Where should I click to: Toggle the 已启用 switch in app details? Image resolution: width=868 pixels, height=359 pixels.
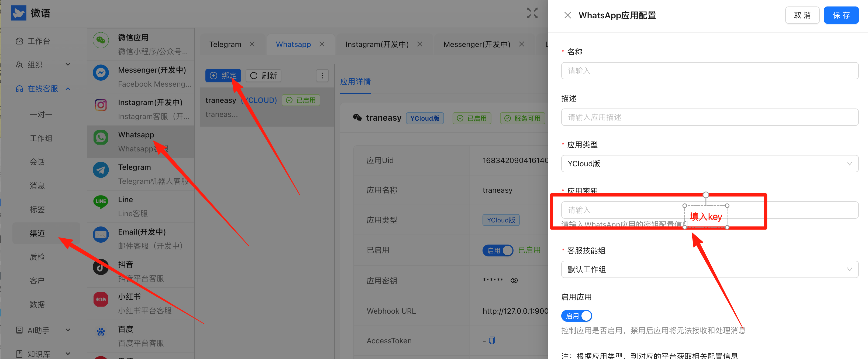[x=498, y=250]
